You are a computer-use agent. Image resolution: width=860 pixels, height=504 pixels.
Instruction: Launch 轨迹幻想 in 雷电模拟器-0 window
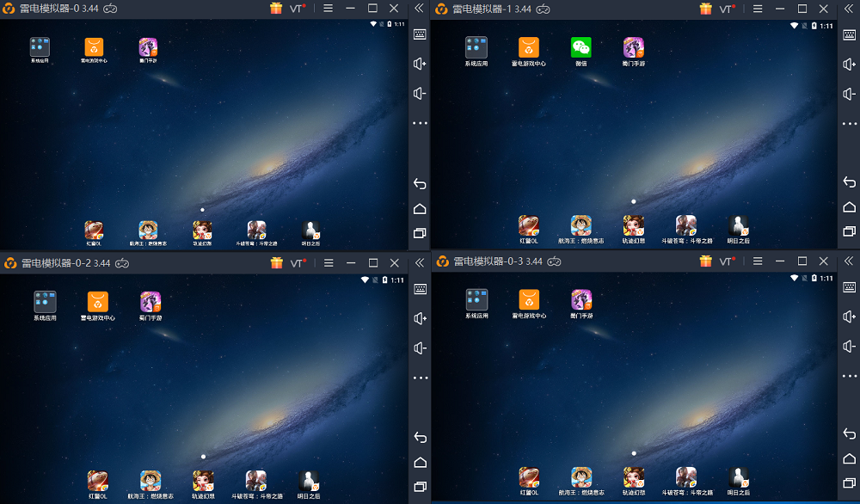pyautogui.click(x=202, y=230)
